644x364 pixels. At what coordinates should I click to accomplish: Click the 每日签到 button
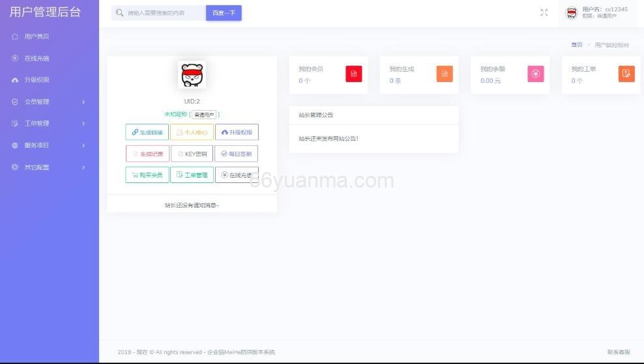point(236,154)
